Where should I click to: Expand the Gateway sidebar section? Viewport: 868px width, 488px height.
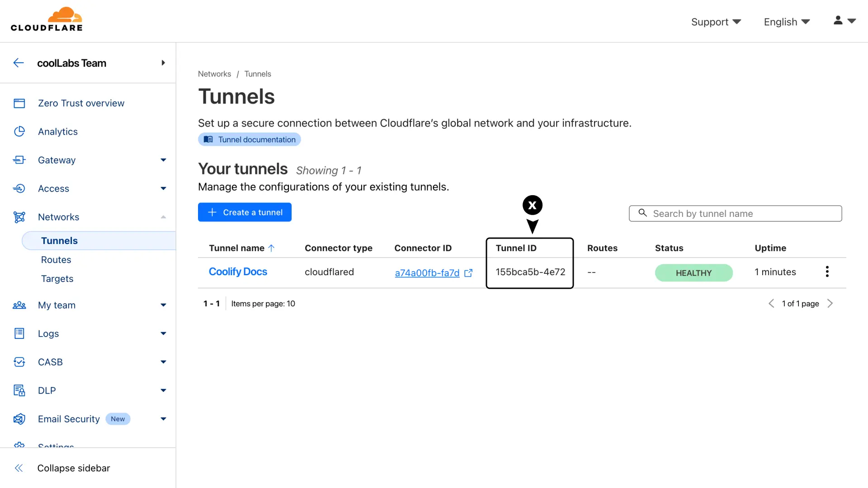tap(163, 160)
